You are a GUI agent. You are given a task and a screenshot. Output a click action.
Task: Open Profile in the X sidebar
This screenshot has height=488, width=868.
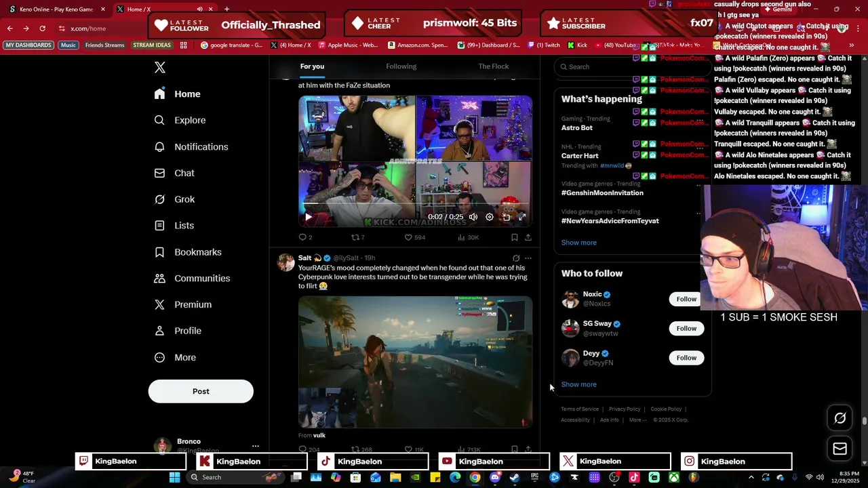point(177,331)
